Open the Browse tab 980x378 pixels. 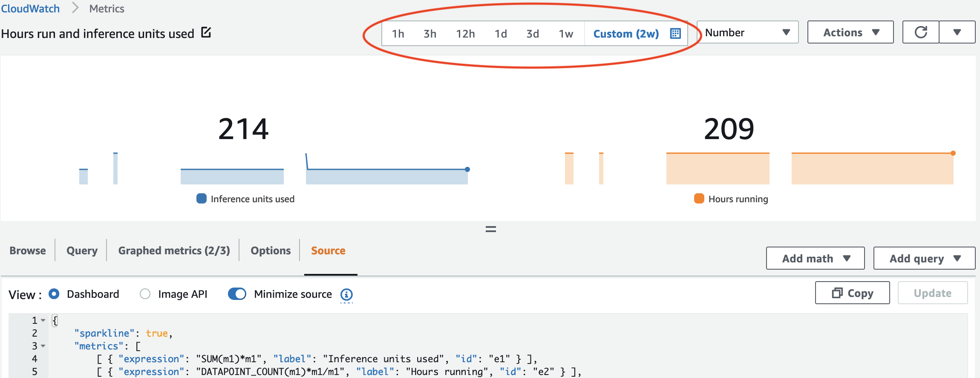(28, 250)
